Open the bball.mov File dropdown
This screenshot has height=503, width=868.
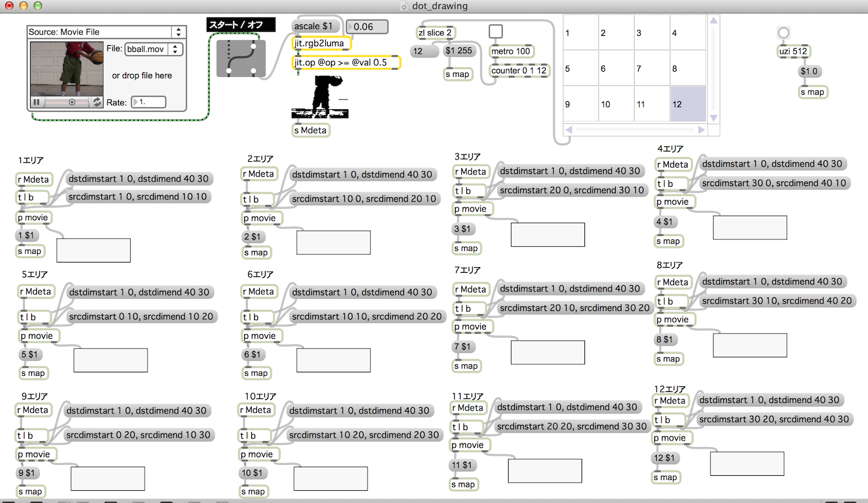pyautogui.click(x=175, y=49)
